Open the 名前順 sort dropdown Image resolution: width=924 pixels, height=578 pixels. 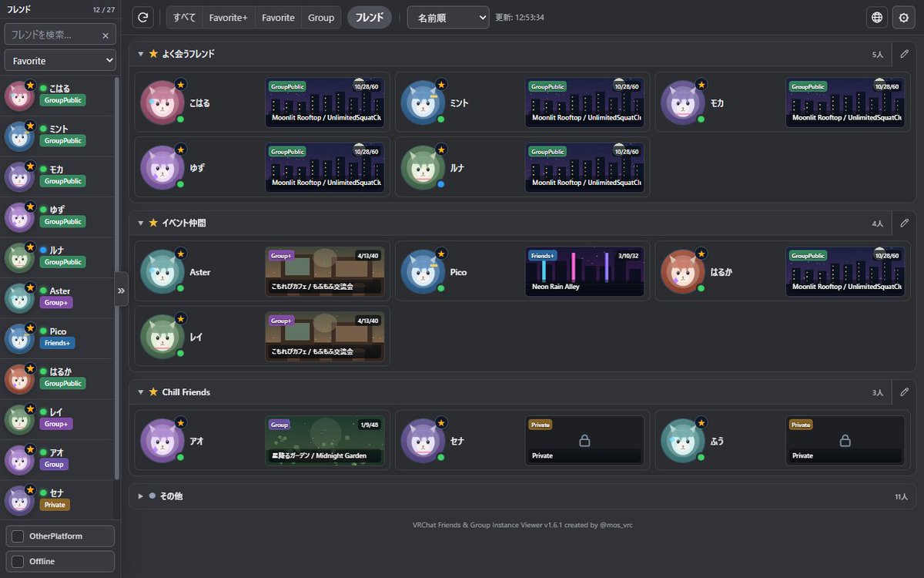point(448,18)
